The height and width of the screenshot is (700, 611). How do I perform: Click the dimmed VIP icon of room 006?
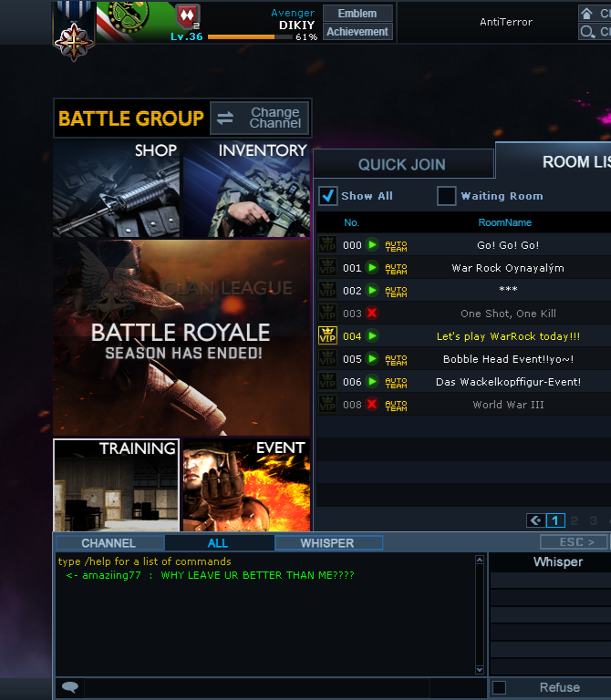327,381
